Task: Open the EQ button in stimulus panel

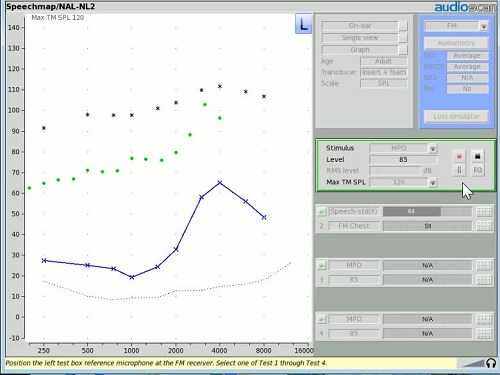Action: tap(477, 170)
